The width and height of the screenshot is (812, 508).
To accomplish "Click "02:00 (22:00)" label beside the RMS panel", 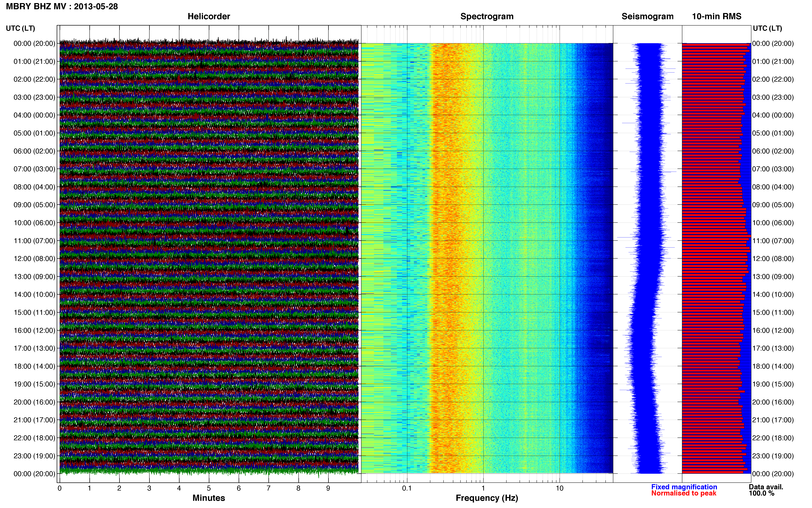I will pos(773,79).
